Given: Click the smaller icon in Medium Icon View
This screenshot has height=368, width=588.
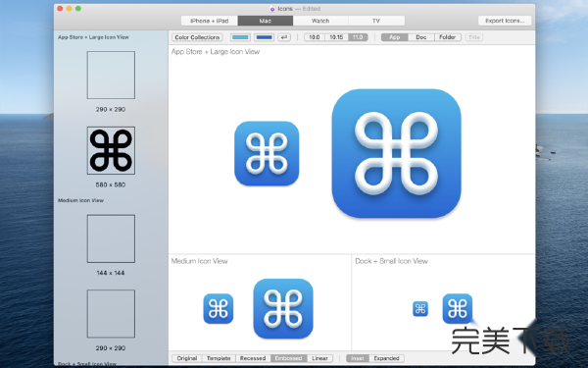Looking at the screenshot, I should click(x=219, y=308).
